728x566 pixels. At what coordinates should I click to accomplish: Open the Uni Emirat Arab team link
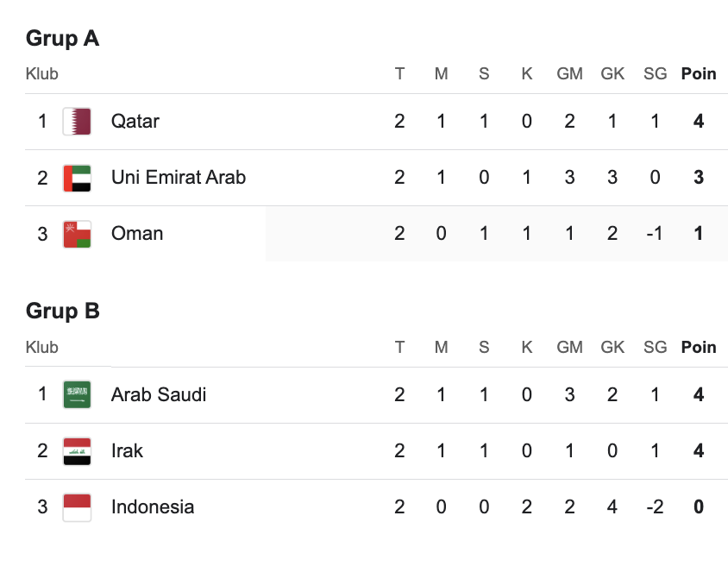(179, 178)
